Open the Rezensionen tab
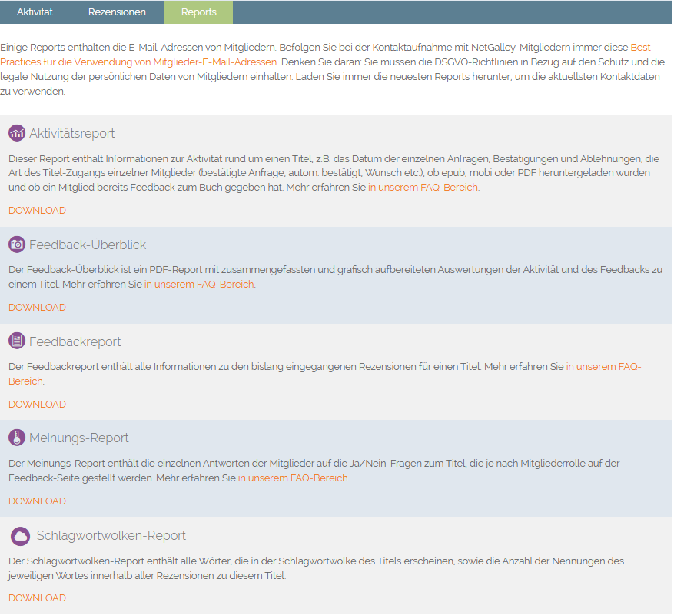The width and height of the screenshot is (674, 616). (117, 12)
